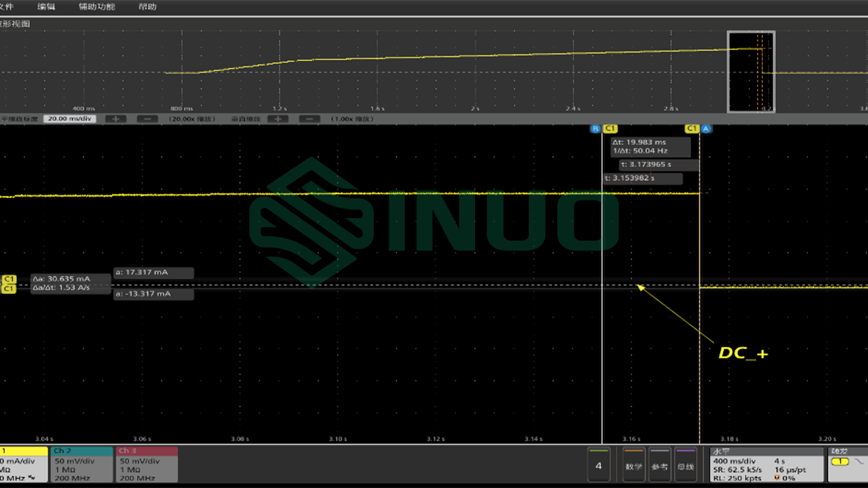Open the 触发 (Trigger) settings badge
The image size is (868, 488).
[x=848, y=465]
